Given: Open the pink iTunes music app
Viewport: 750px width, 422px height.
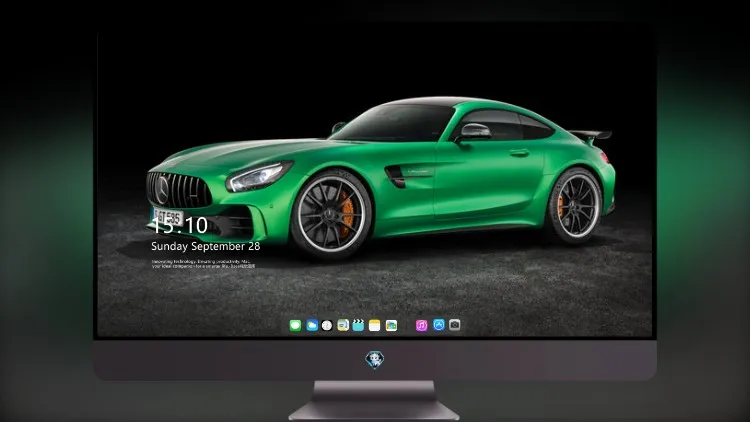Looking at the screenshot, I should 421,325.
